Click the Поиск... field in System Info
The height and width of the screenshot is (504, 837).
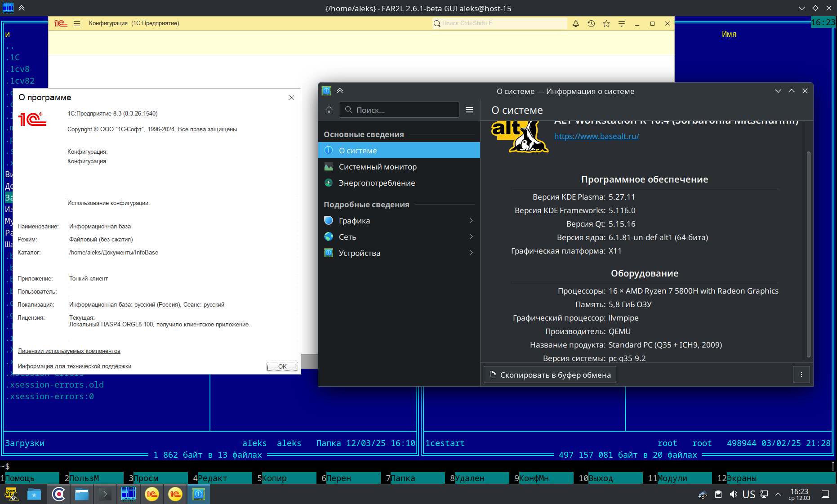[399, 110]
